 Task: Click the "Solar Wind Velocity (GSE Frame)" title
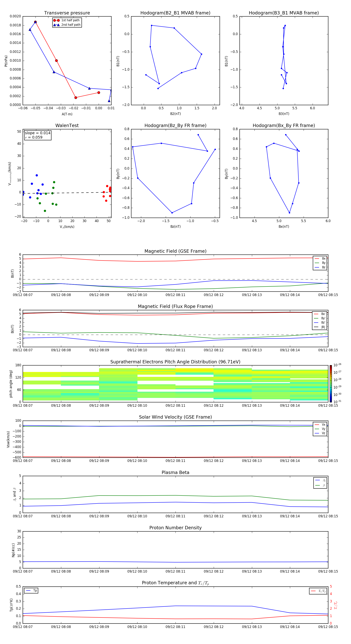tap(175, 417)
